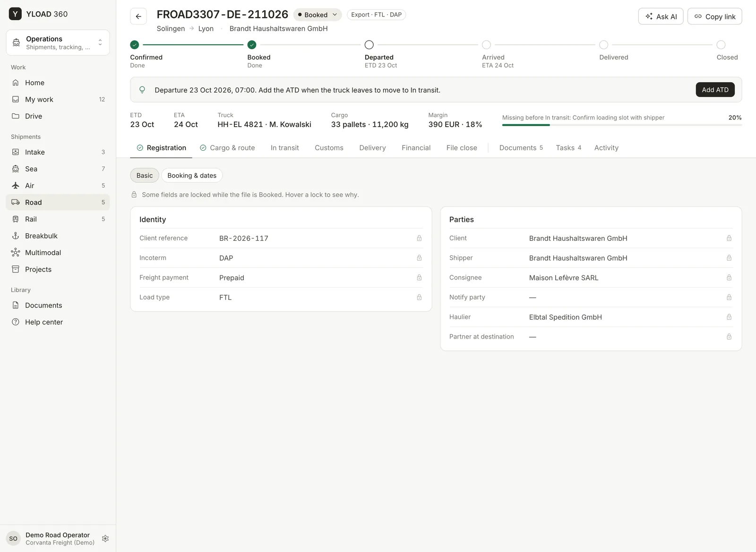Click lock icon on Incoterm row
The image size is (756, 552).
[x=419, y=258]
